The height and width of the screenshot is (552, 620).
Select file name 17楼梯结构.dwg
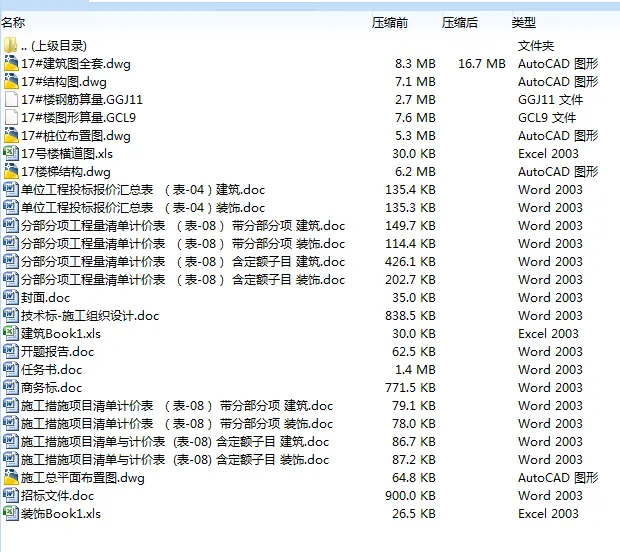[x=66, y=172]
